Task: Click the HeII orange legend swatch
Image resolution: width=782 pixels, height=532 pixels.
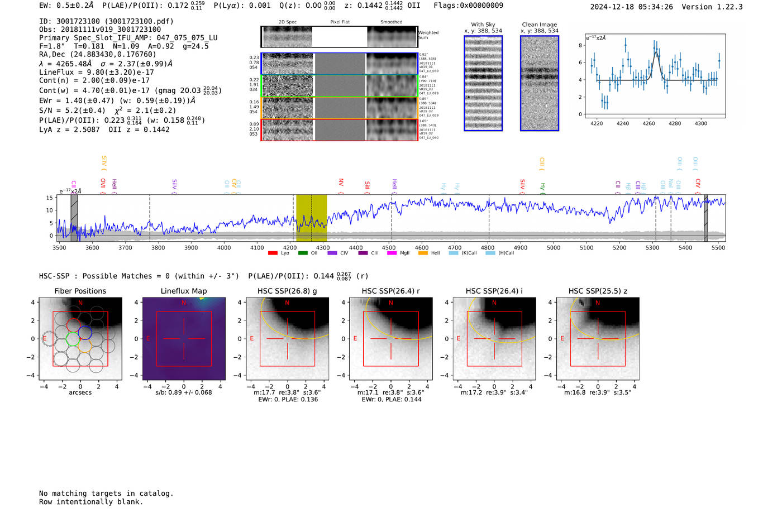Action: 423,253
